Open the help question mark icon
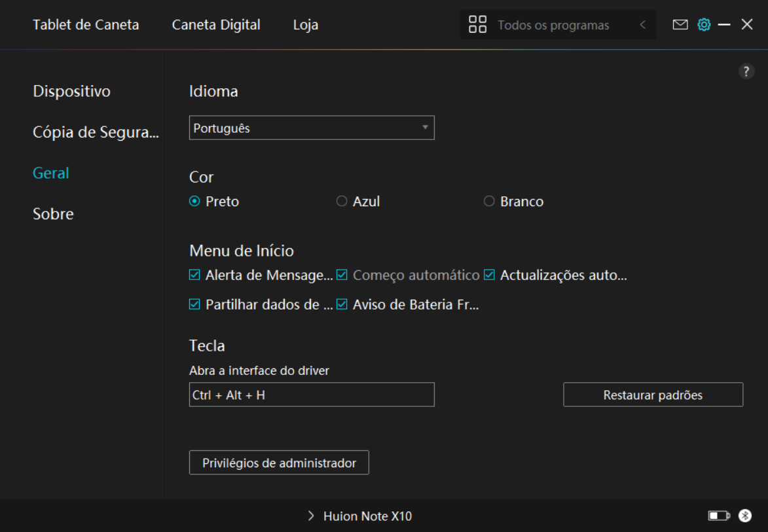The image size is (768, 532). coord(746,72)
